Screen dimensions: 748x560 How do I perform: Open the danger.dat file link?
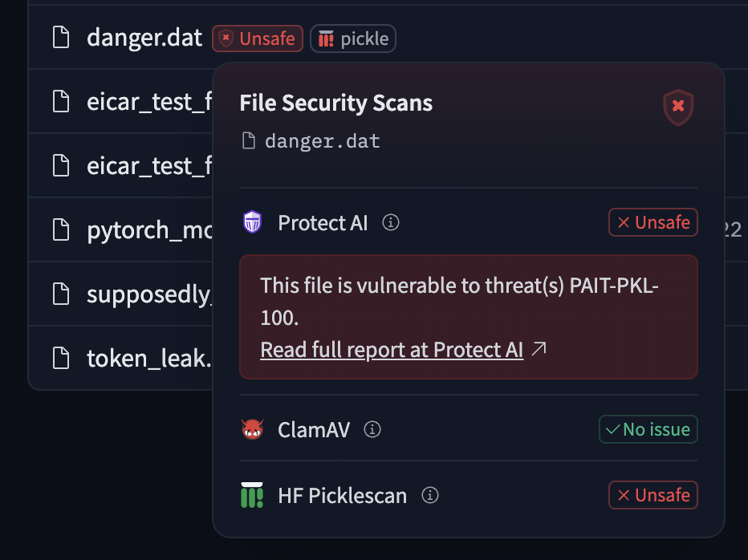click(x=144, y=38)
